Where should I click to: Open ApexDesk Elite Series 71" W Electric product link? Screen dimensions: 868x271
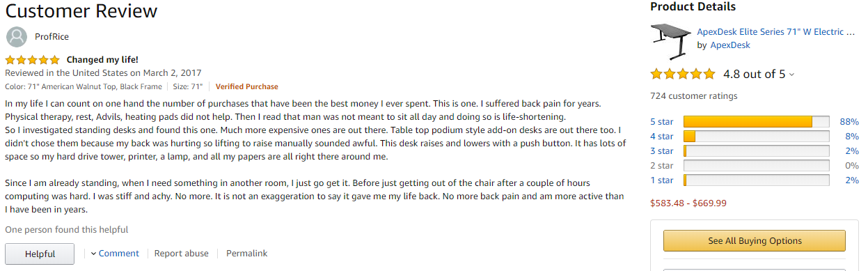point(776,32)
